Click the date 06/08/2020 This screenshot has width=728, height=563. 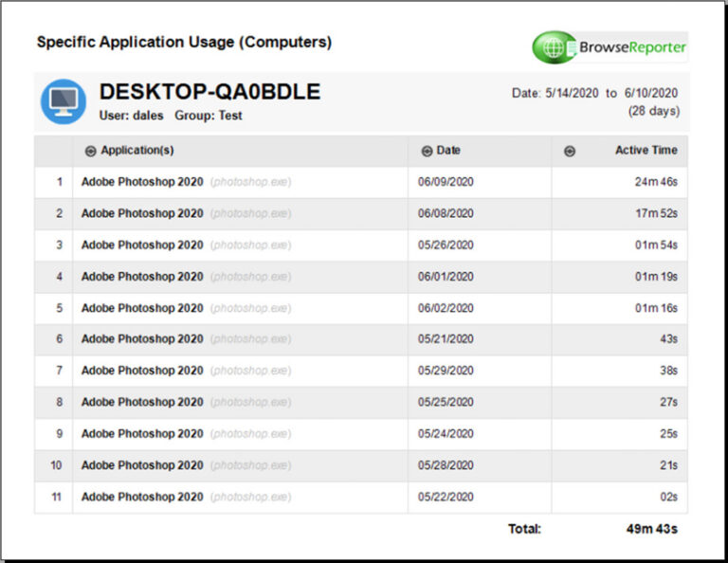point(446,213)
